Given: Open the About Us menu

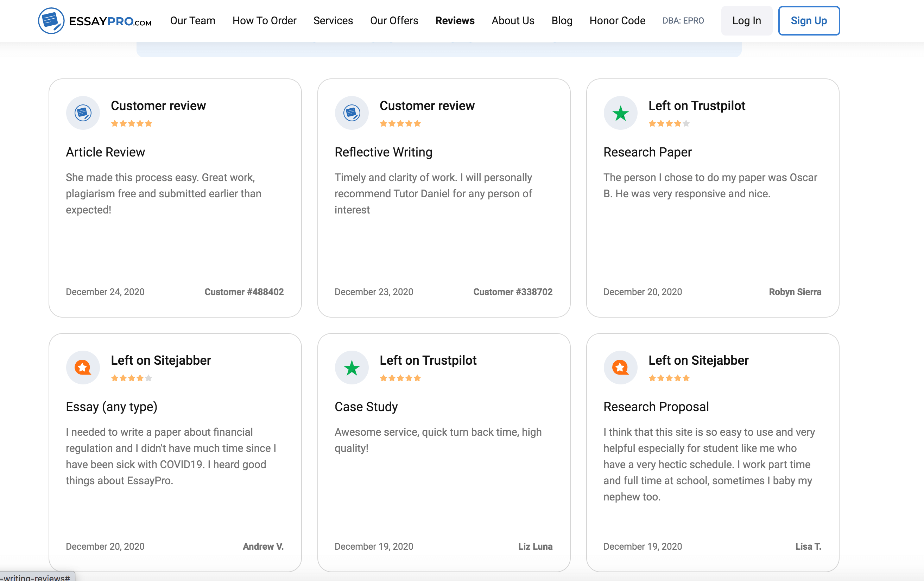Looking at the screenshot, I should (x=513, y=21).
